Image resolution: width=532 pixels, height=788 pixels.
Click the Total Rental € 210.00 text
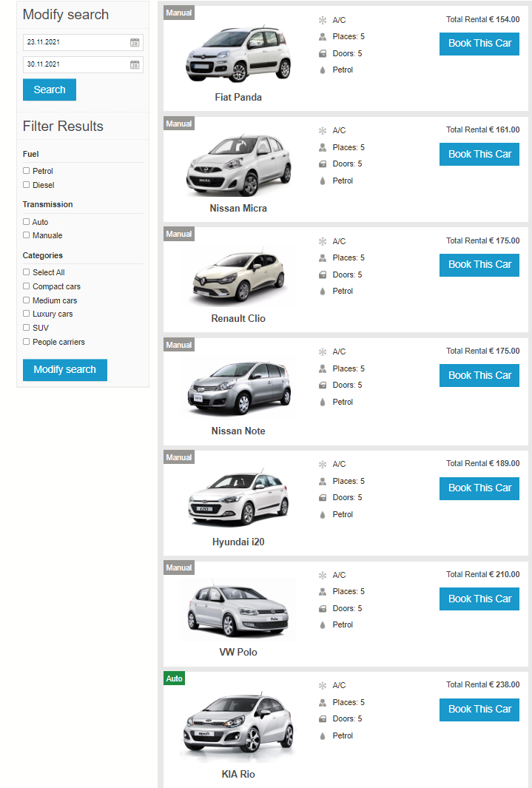[x=482, y=574]
